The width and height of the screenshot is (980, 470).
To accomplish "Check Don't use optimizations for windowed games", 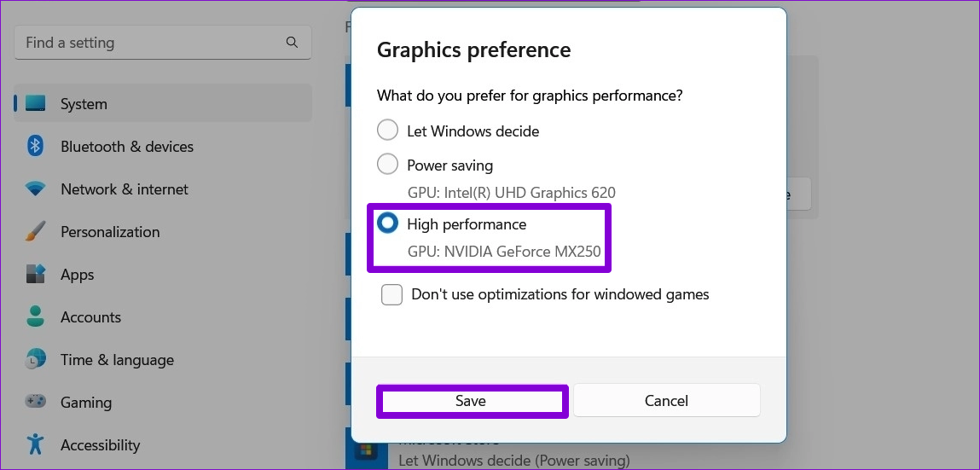I will tap(391, 294).
